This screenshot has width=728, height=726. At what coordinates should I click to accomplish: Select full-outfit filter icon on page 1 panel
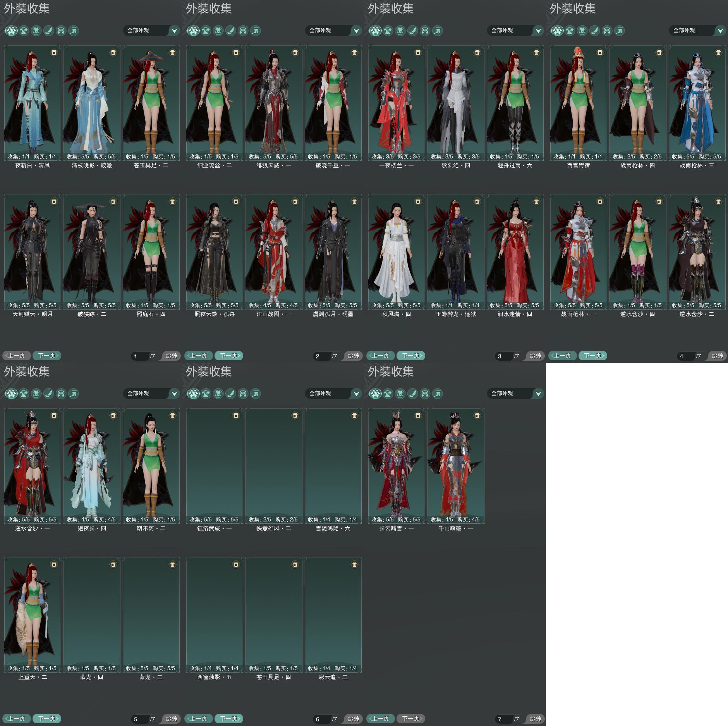tap(11, 31)
